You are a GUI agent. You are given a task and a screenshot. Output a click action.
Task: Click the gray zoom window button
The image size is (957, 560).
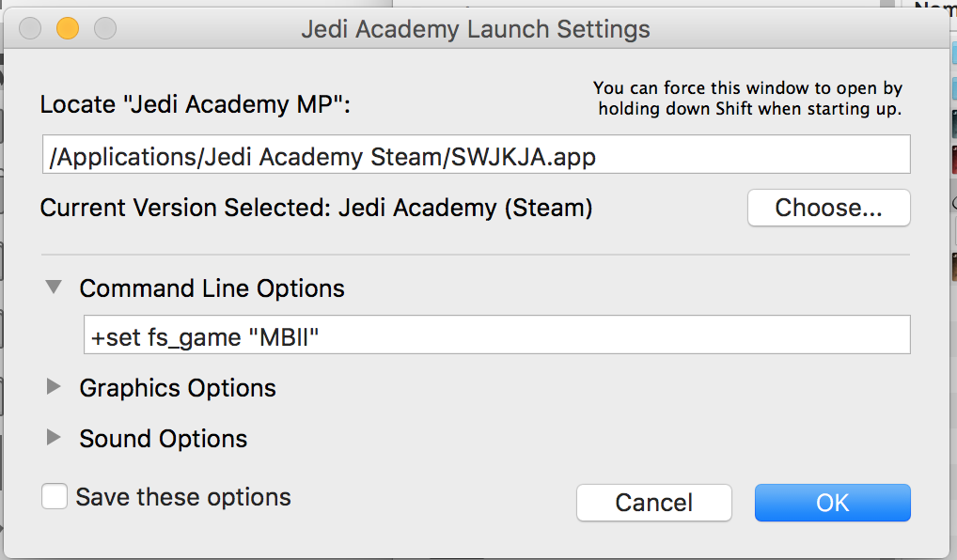pyautogui.click(x=105, y=29)
